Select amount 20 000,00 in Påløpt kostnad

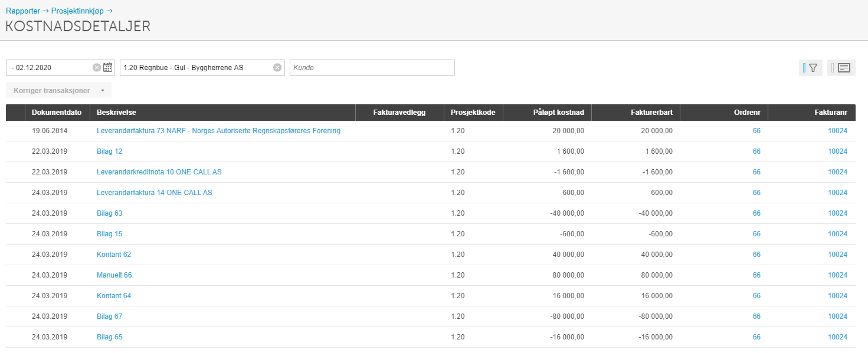click(x=568, y=131)
